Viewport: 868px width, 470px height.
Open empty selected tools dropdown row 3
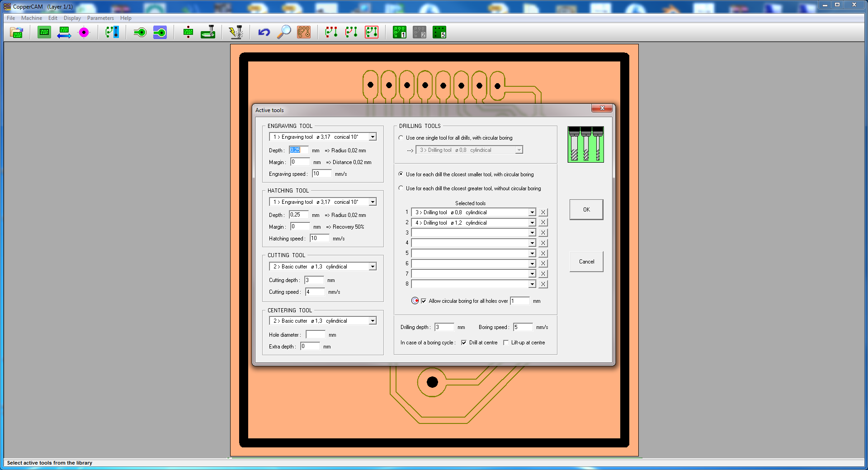pyautogui.click(x=532, y=233)
